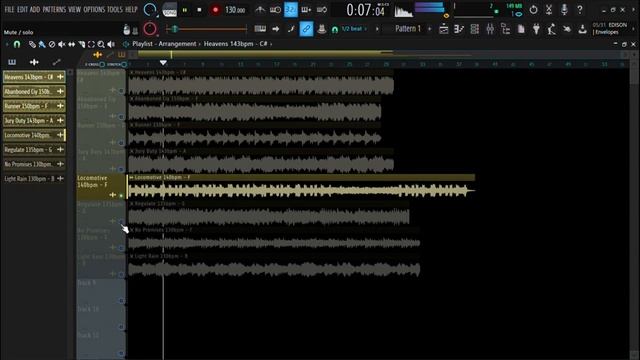Click the undo history circular arrow icon

(533, 9)
